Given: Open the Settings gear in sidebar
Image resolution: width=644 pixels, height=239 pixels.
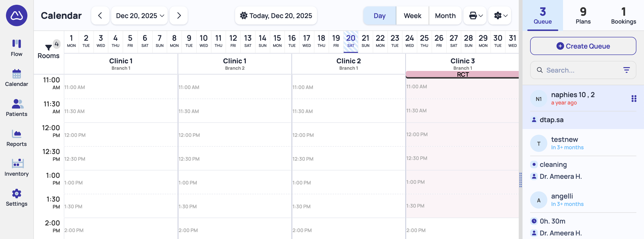Looking at the screenshot, I should [x=16, y=198].
